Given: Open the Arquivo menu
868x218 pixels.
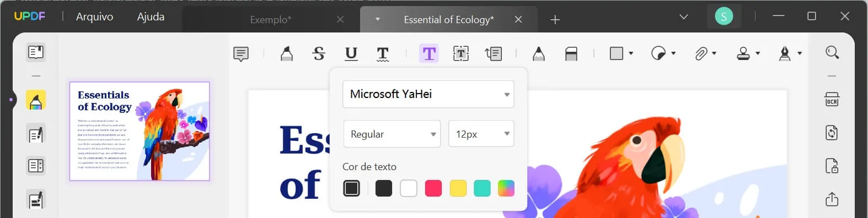Looking at the screenshot, I should coord(94,17).
